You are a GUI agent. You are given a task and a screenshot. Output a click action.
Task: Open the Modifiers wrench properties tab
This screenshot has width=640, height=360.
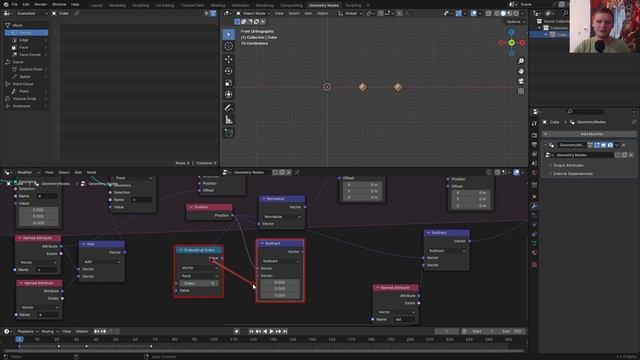[534, 206]
